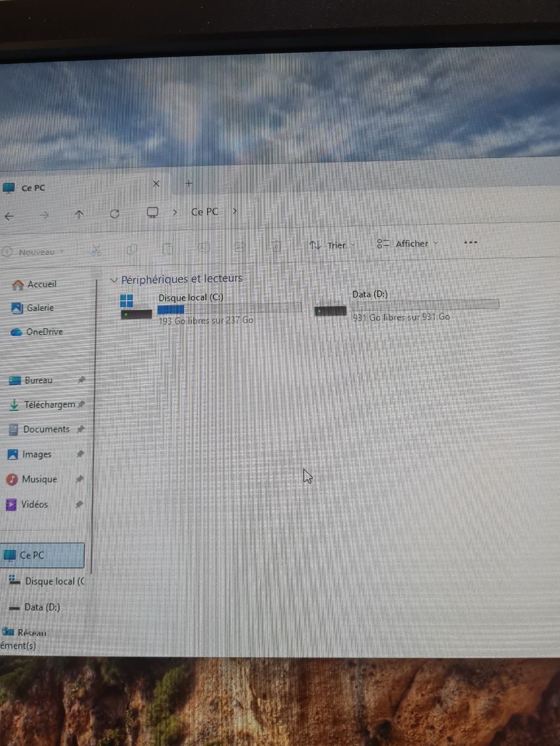
Task: Refresh the Ce PC view
Action: [114, 213]
